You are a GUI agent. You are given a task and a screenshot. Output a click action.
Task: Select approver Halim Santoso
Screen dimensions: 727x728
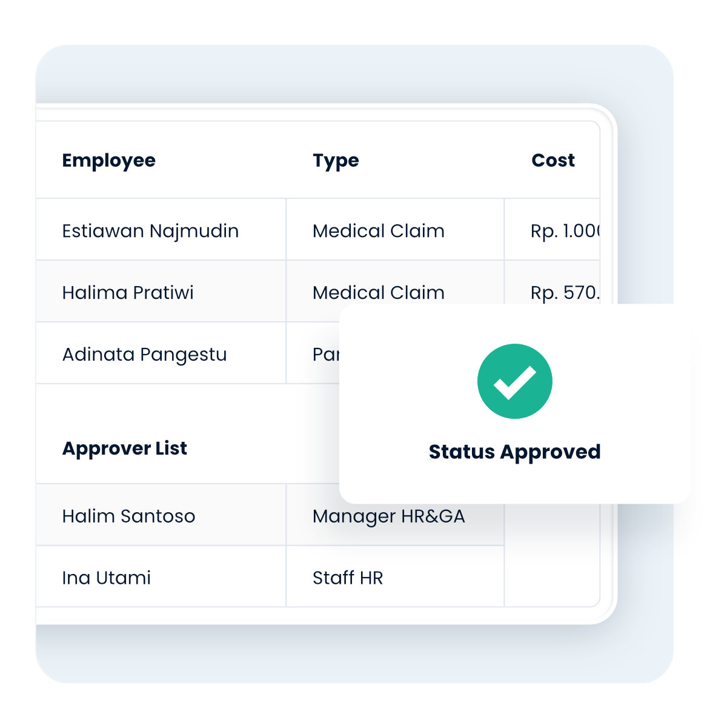coord(128,516)
